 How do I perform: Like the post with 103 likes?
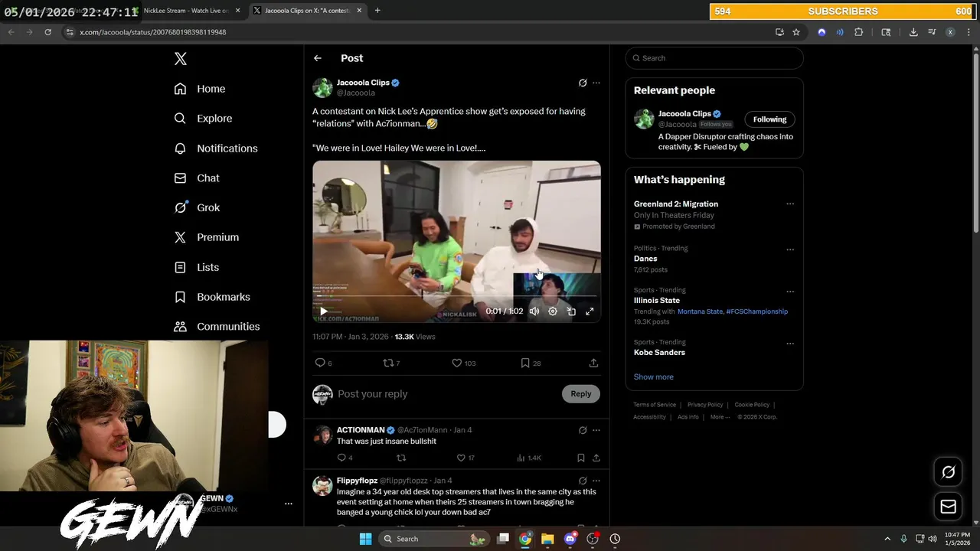(463, 363)
